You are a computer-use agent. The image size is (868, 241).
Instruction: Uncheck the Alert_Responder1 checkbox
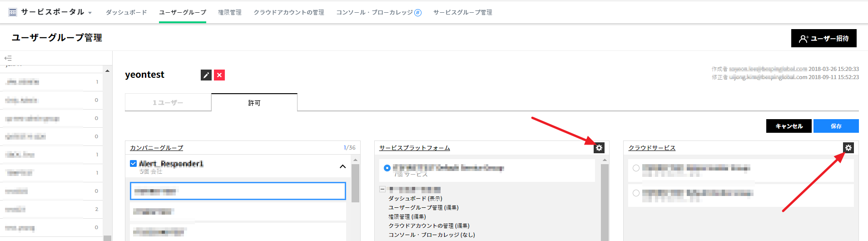[x=133, y=164]
